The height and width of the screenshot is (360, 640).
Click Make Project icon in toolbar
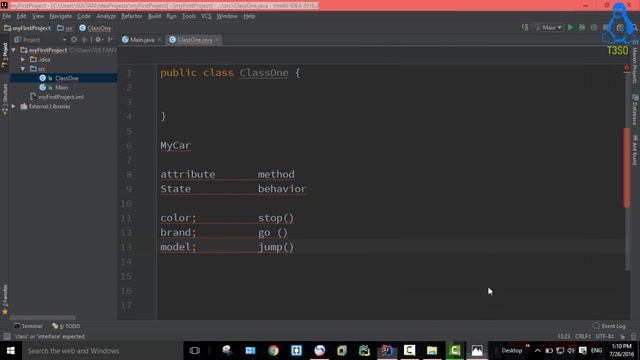click(525, 27)
